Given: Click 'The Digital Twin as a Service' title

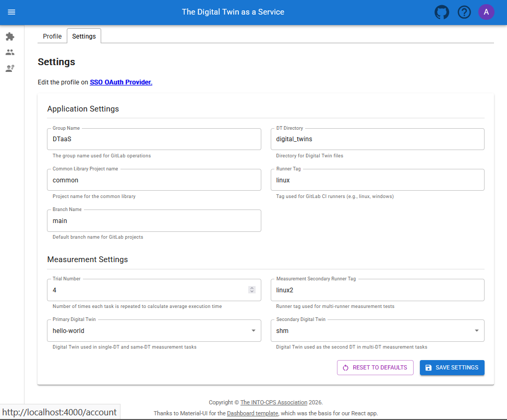Looking at the screenshot, I should (x=233, y=12).
